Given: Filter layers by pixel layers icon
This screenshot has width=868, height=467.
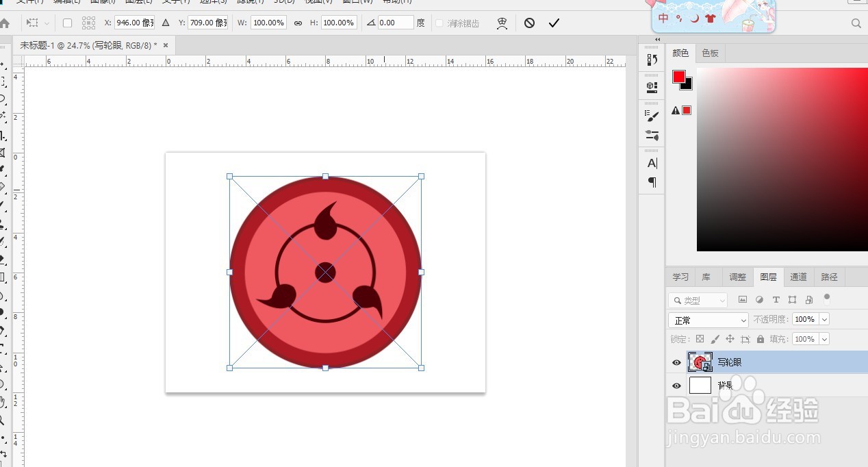Looking at the screenshot, I should tap(743, 300).
